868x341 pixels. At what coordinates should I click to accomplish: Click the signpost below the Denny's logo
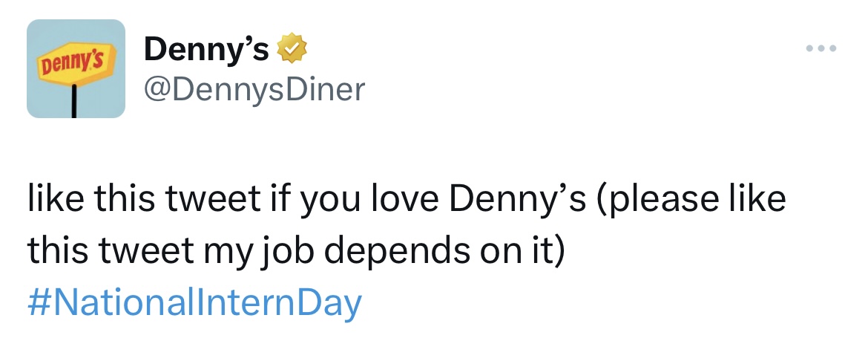pos(76,102)
